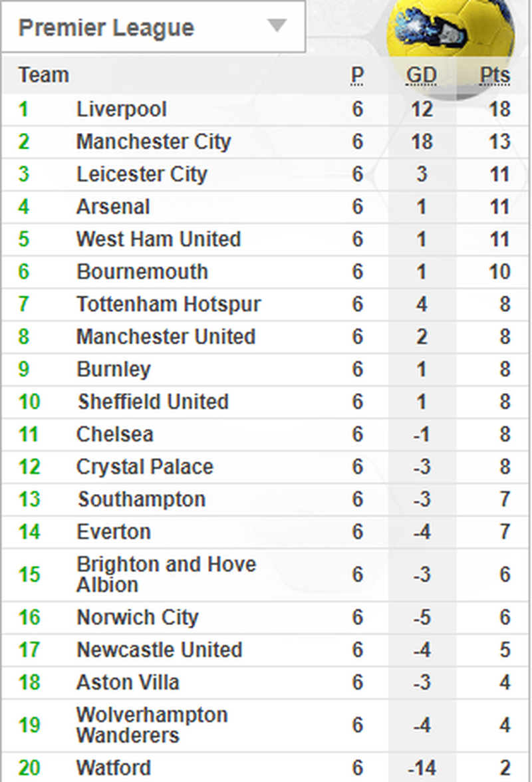Click the Pts column header
This screenshot has height=782, width=532.
point(495,76)
